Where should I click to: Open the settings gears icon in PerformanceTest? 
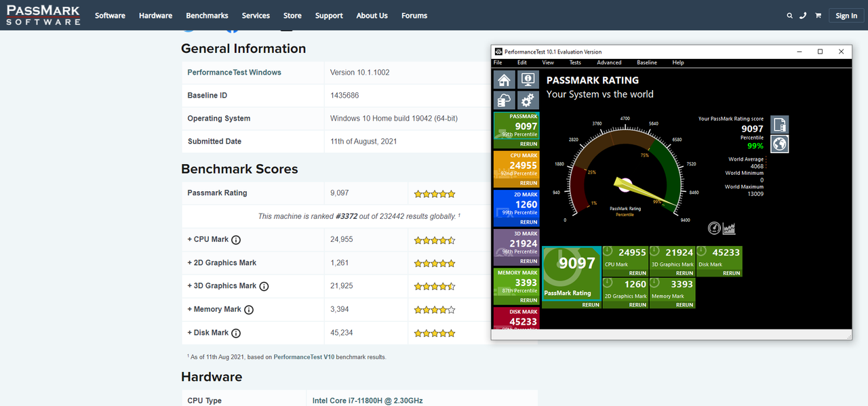coord(528,100)
